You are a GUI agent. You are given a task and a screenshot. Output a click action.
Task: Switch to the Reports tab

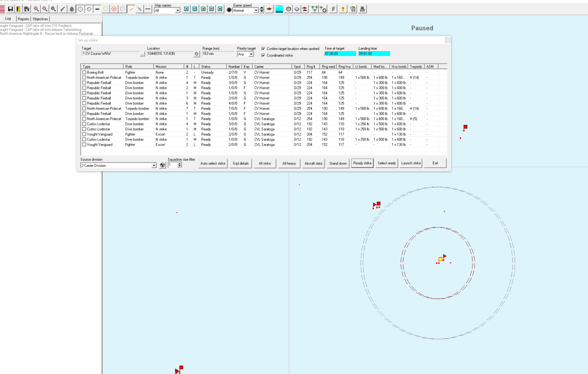point(23,19)
